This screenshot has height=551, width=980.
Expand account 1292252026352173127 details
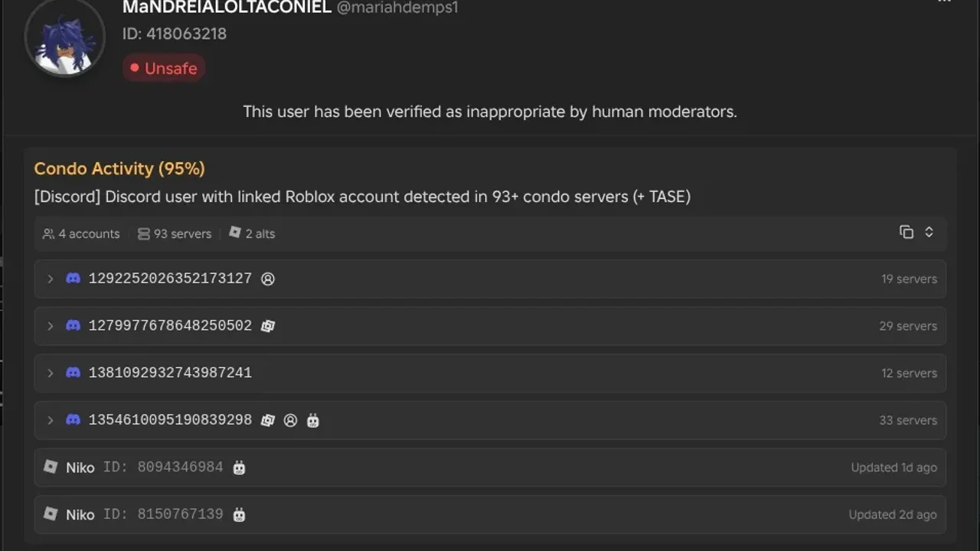coord(51,279)
